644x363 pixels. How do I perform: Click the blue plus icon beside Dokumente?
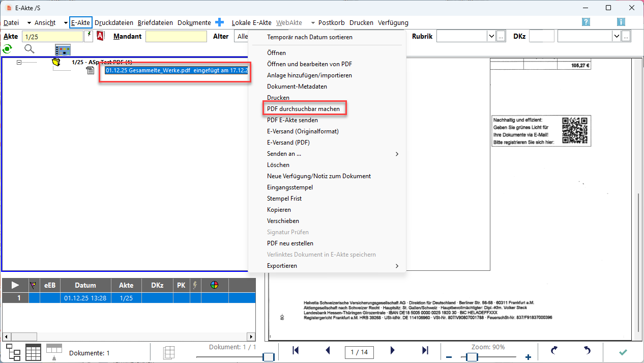coord(220,22)
